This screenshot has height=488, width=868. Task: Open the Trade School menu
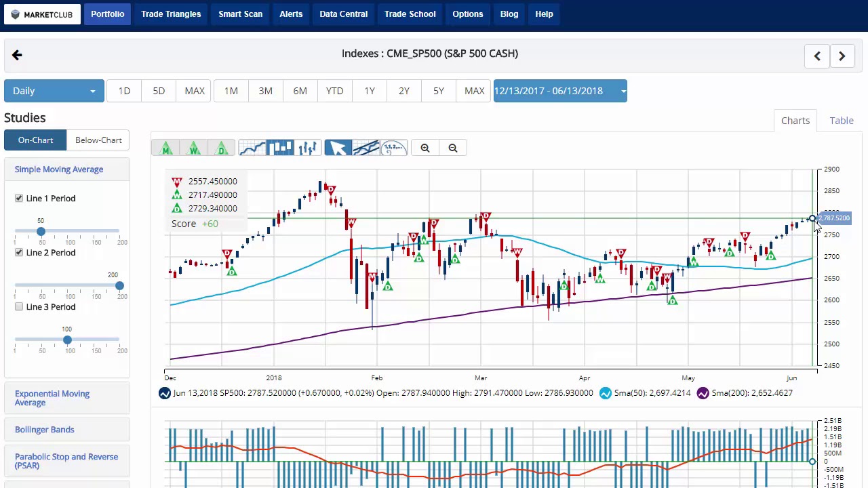[x=410, y=14]
